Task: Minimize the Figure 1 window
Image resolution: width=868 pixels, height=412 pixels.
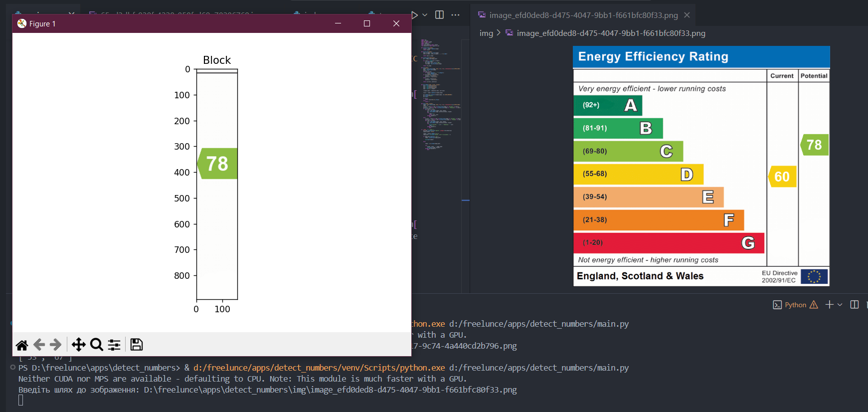Action: click(338, 23)
